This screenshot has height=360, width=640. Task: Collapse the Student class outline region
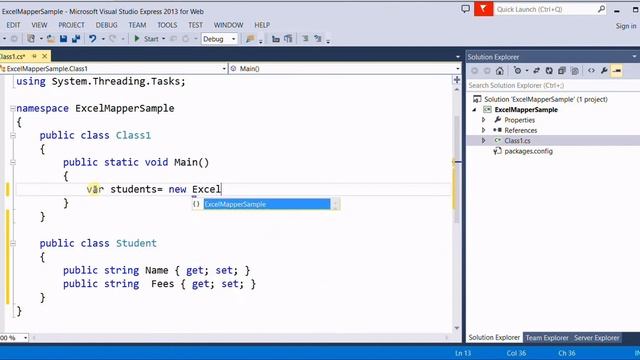tap(13, 243)
